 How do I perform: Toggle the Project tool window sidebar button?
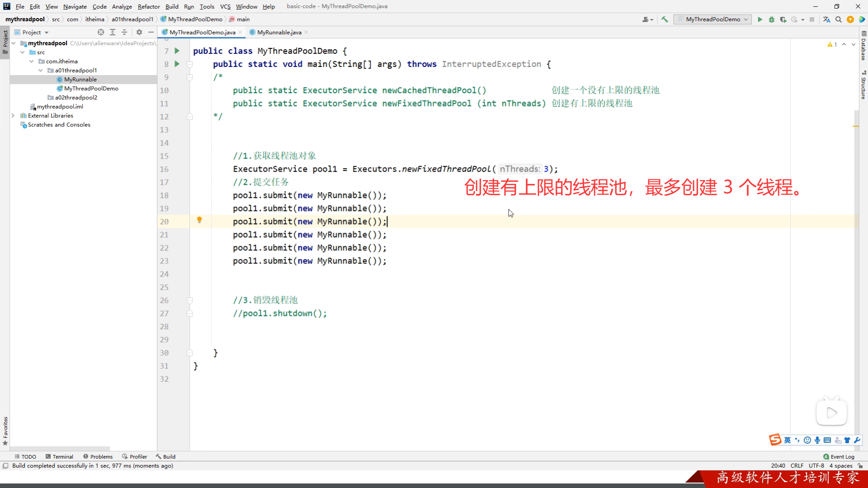5,41
